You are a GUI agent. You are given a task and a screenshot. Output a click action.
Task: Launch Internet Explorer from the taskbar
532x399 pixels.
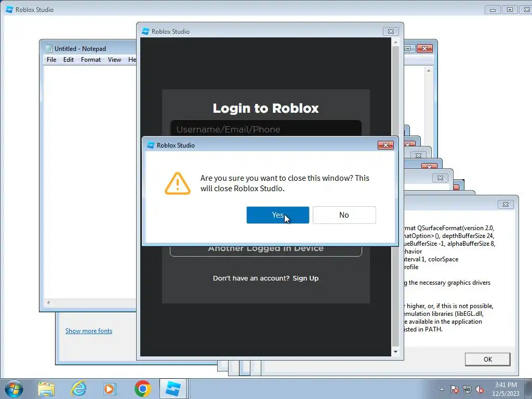(x=78, y=389)
